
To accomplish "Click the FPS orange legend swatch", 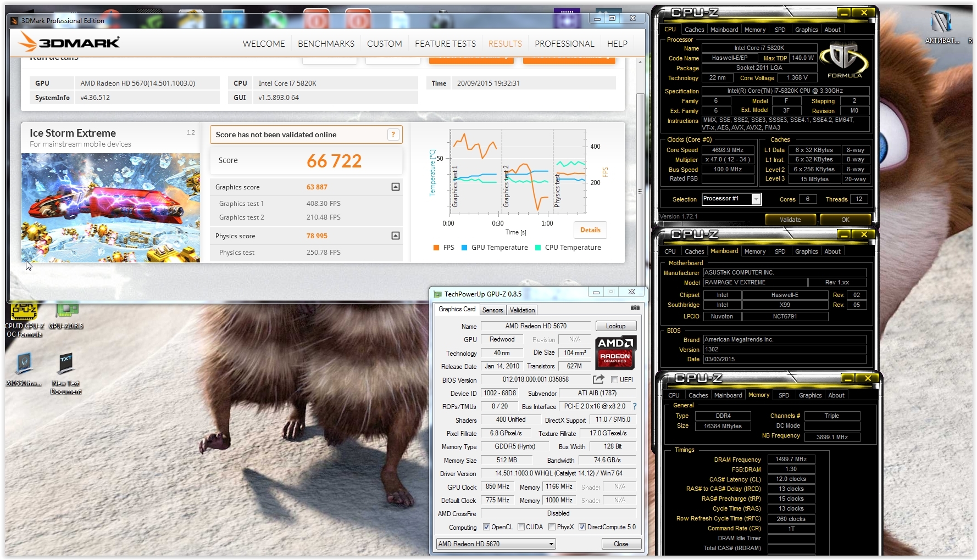I will click(436, 248).
